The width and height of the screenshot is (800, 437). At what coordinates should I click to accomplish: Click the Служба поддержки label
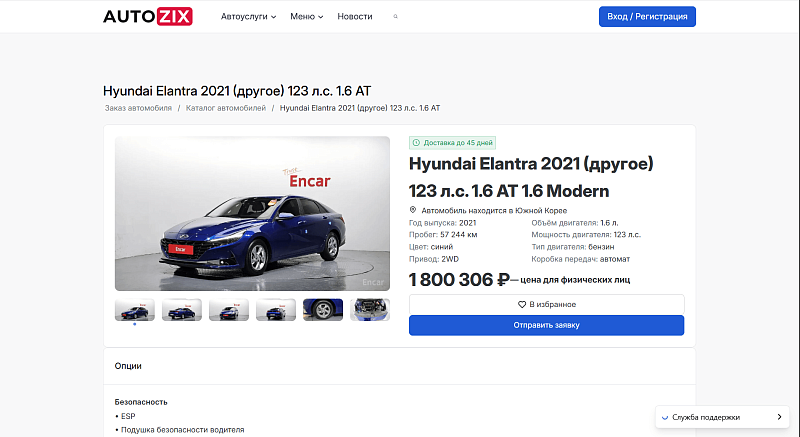(706, 417)
